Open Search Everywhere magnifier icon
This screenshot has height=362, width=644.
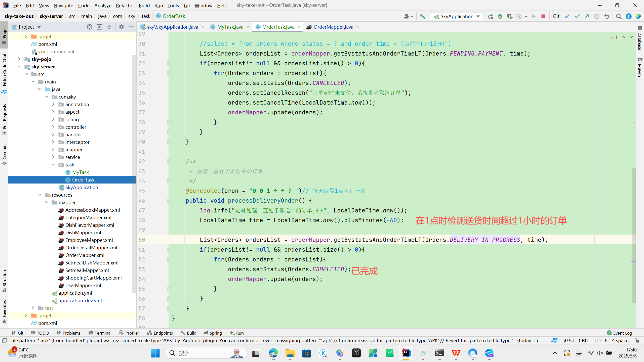(619, 16)
